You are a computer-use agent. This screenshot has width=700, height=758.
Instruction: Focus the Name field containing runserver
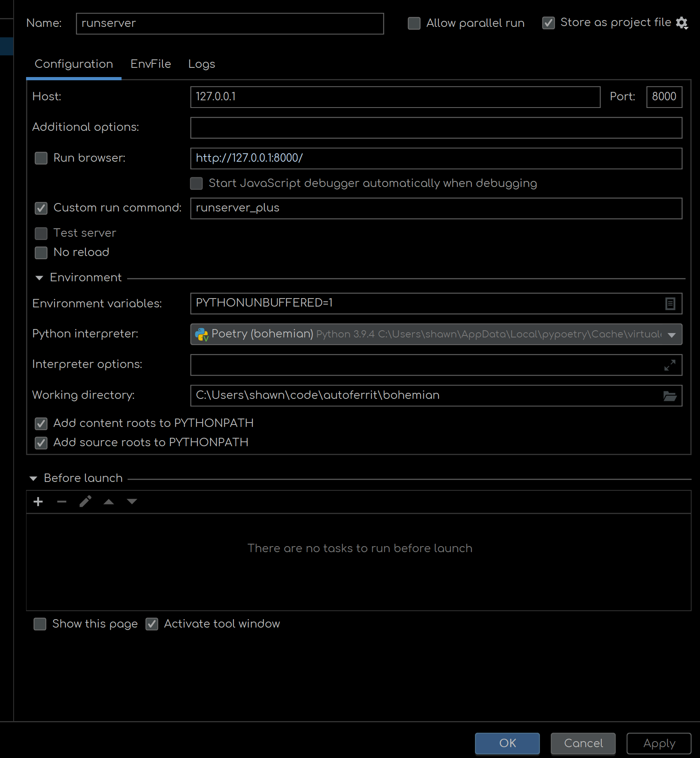pos(230,24)
